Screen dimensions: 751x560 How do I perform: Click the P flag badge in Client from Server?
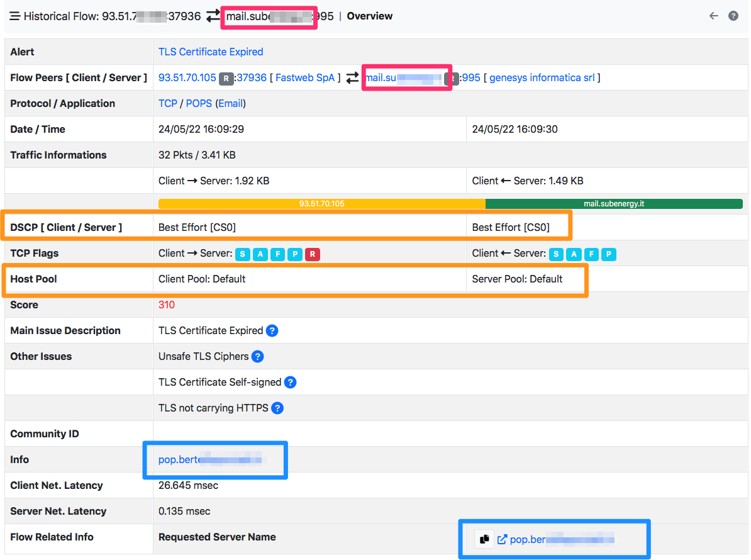pos(607,254)
